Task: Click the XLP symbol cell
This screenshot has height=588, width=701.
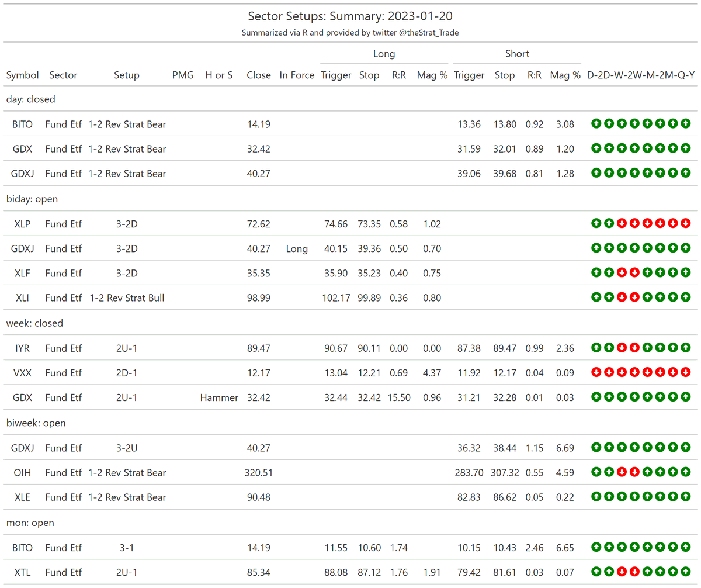Action: [x=23, y=224]
